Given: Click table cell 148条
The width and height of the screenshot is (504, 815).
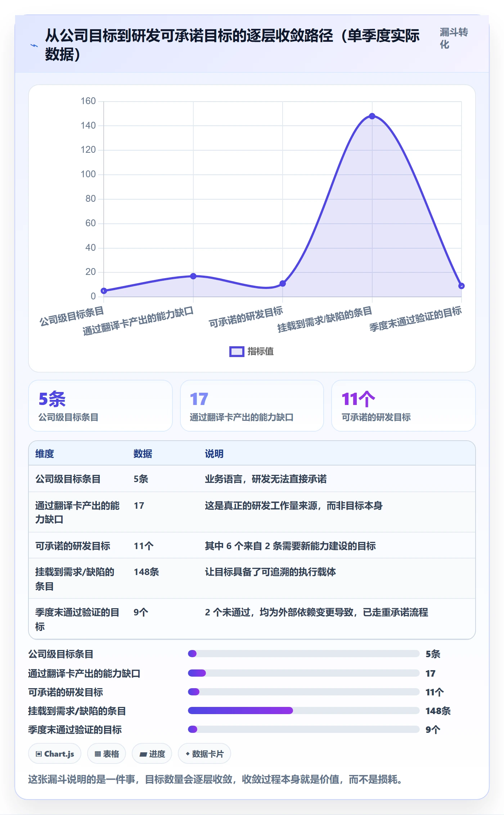Looking at the screenshot, I should click(146, 572).
